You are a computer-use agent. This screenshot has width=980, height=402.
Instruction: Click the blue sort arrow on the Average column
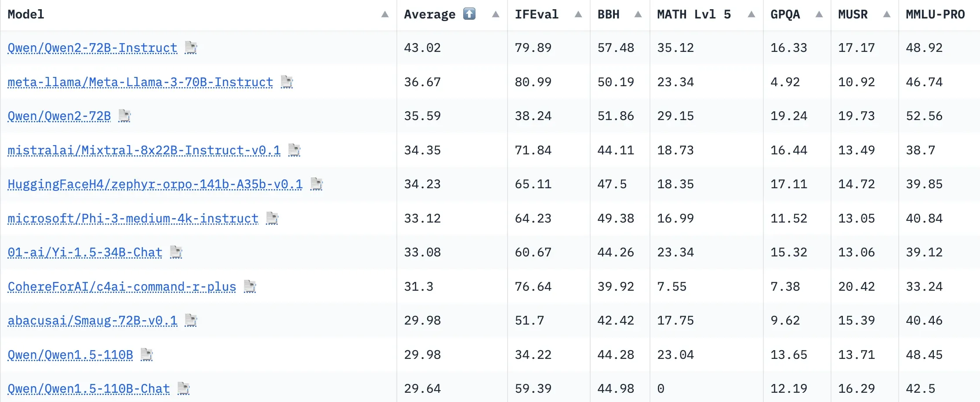469,14
